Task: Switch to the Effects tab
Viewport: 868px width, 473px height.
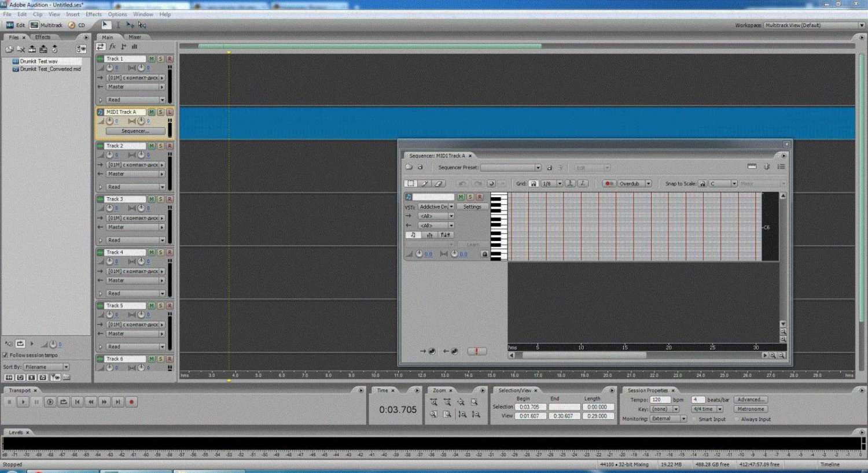Action: (43, 37)
